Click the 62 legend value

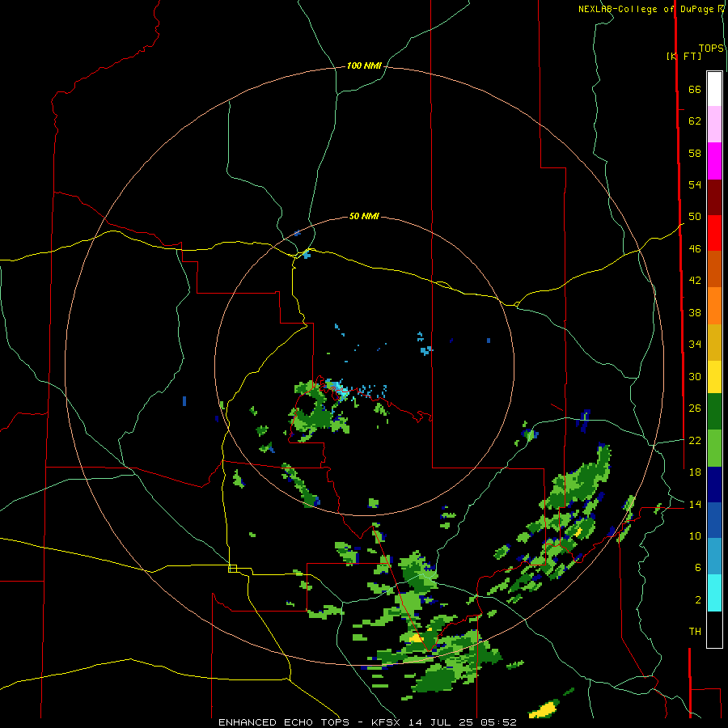[x=695, y=121]
